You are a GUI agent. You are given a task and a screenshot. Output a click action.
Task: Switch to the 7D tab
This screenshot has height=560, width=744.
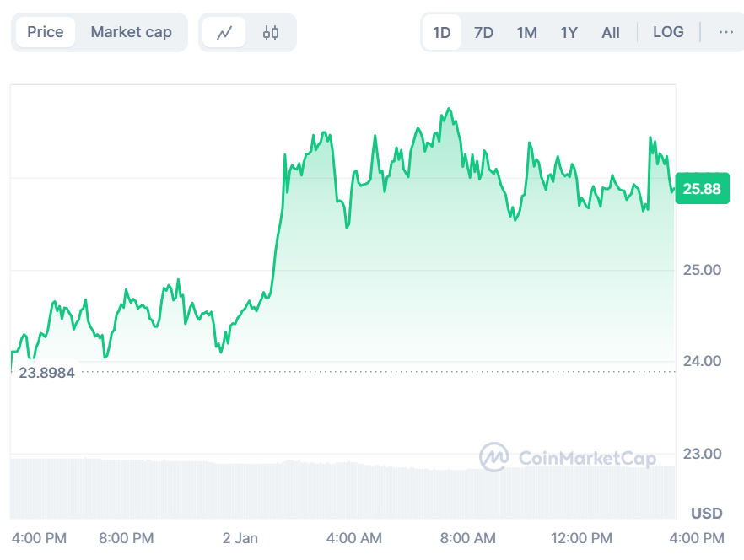click(x=484, y=31)
